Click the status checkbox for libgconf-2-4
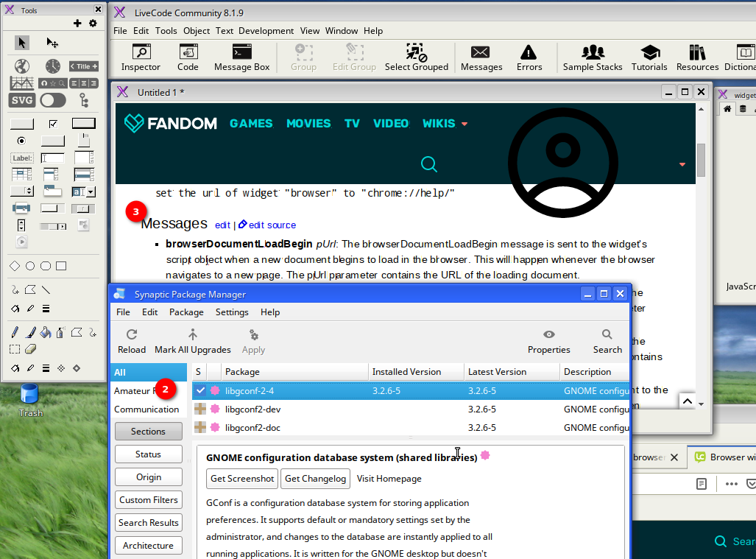 pos(200,390)
